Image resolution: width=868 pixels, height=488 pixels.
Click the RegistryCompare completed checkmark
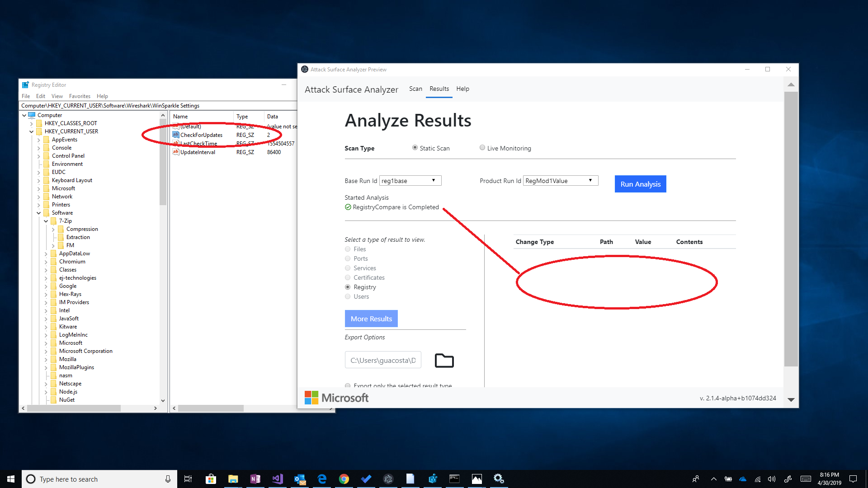(x=348, y=207)
